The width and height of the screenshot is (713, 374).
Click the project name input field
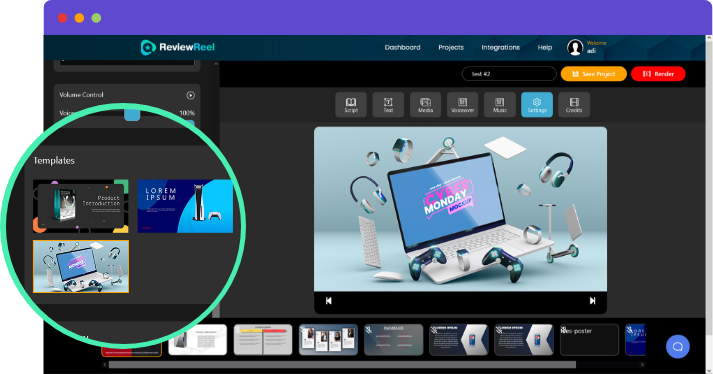coord(509,74)
